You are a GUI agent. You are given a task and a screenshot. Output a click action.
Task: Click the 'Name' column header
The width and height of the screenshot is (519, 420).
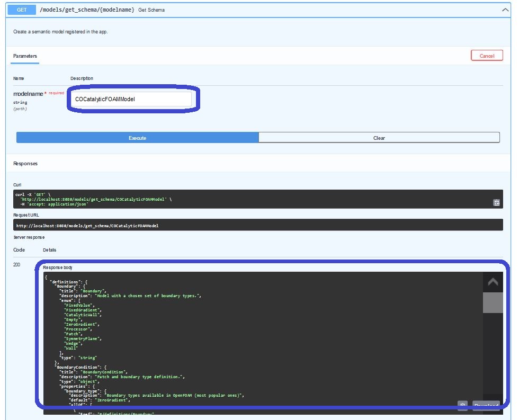(19, 78)
